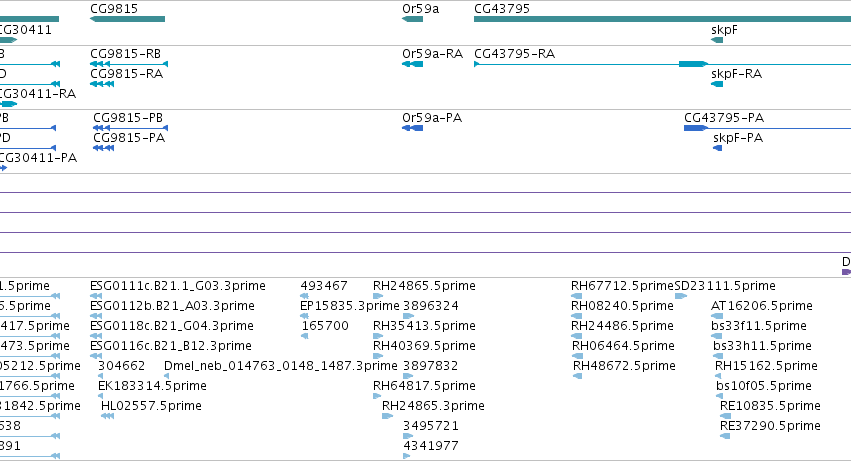Select the CG9815-PA protein arrows
The image size is (851, 461).
click(x=104, y=148)
